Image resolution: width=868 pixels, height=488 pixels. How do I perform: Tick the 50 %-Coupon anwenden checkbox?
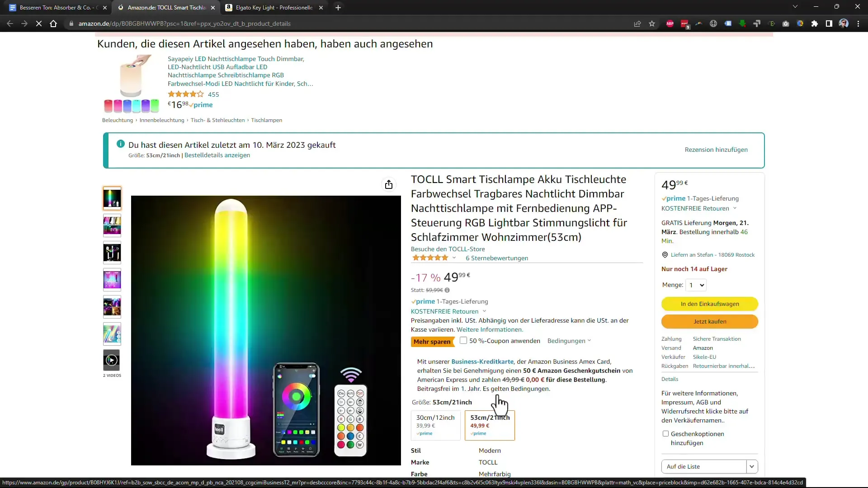tap(463, 341)
